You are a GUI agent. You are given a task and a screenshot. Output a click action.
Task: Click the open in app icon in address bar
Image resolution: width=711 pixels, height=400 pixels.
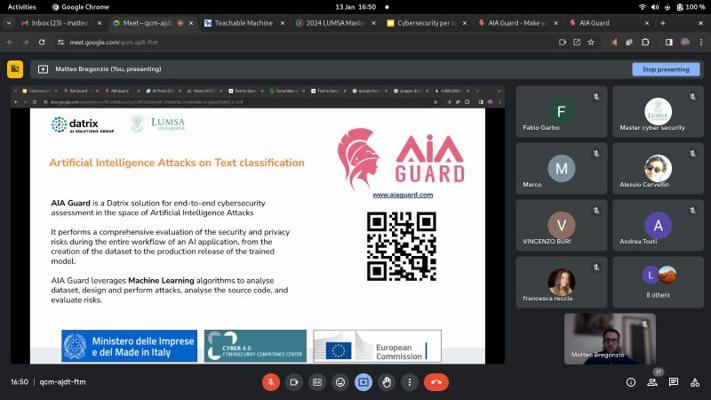pos(577,42)
